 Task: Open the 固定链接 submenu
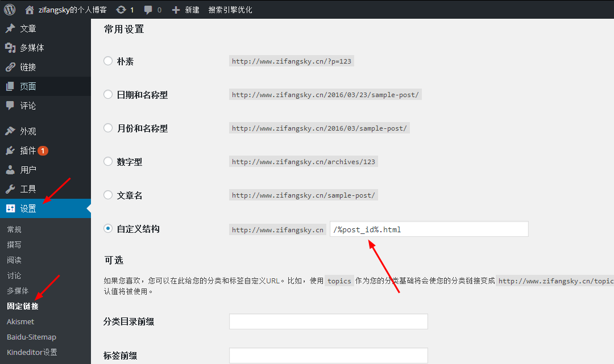pyautogui.click(x=23, y=306)
